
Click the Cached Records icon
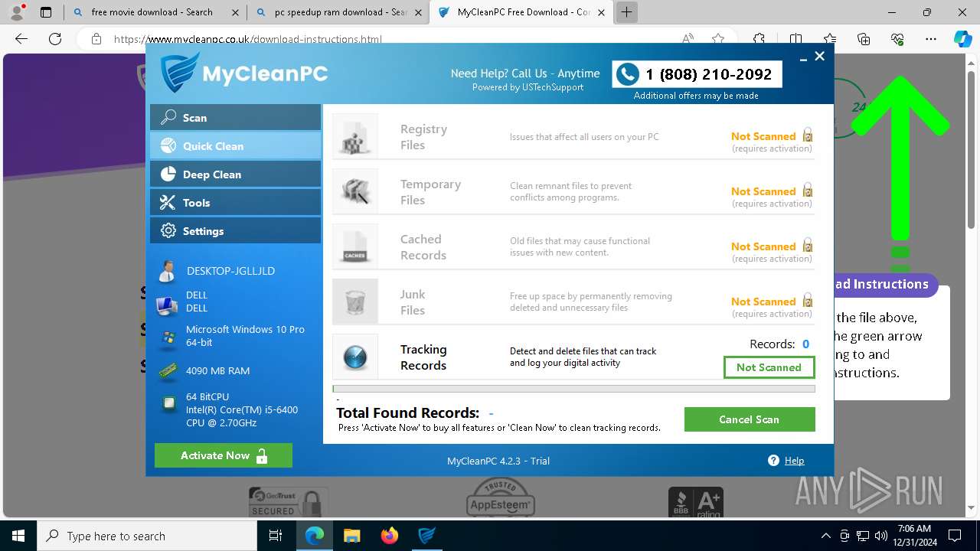(355, 246)
